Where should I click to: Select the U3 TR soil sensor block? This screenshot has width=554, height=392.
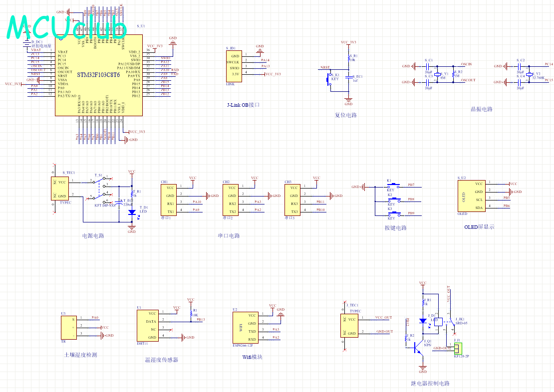pos(69,328)
